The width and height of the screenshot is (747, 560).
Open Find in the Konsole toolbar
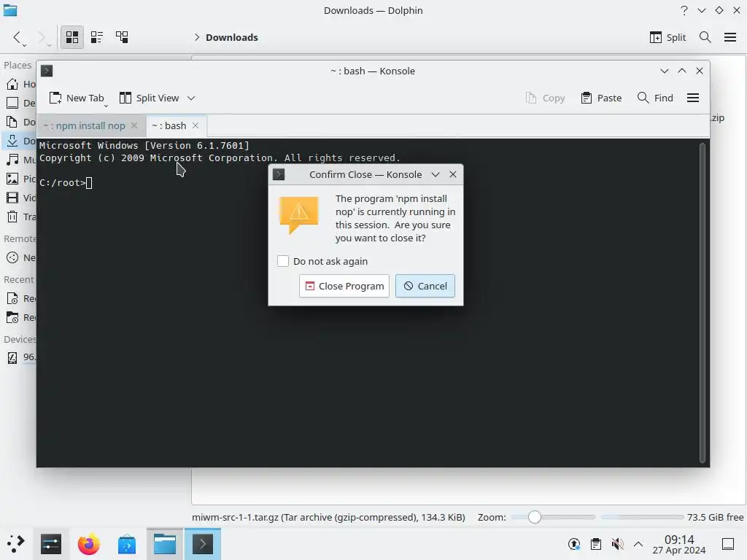(x=656, y=98)
